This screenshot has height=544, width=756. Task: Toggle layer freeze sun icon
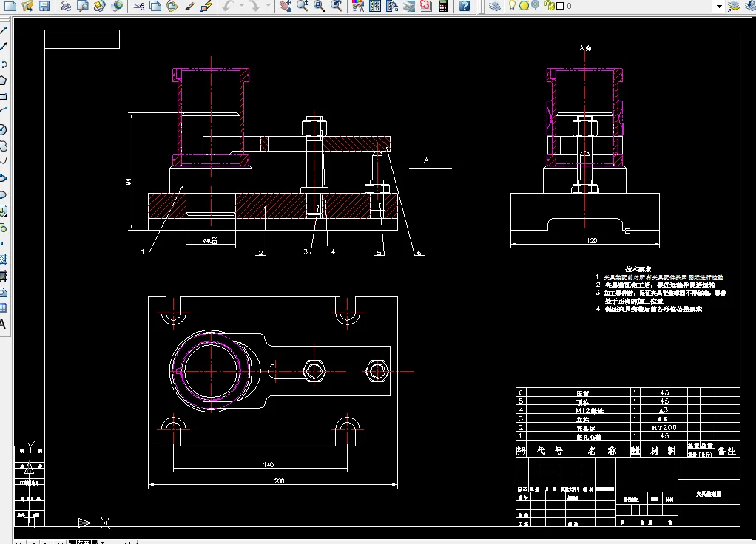[524, 7]
